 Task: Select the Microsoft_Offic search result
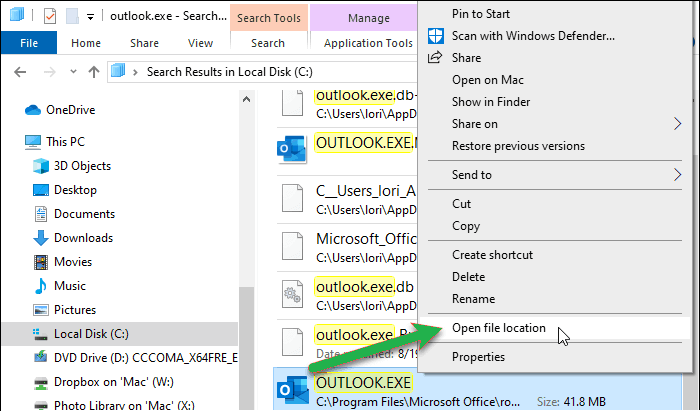[x=346, y=247]
